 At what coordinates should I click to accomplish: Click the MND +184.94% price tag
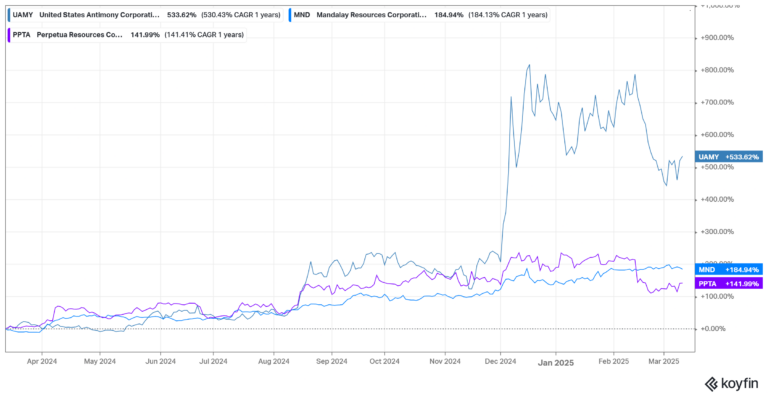729,269
